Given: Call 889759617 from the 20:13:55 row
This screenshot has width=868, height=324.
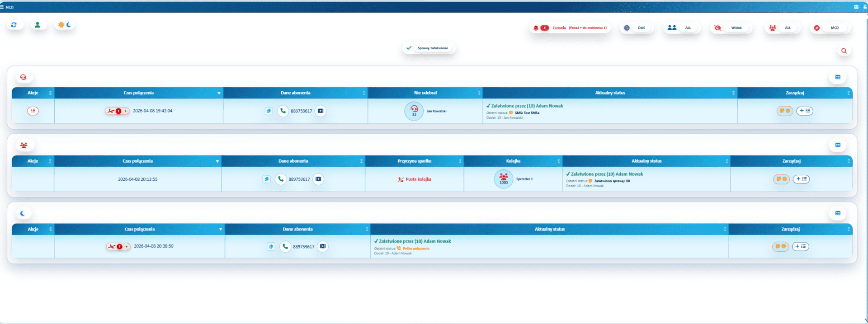Looking at the screenshot, I should point(281,179).
